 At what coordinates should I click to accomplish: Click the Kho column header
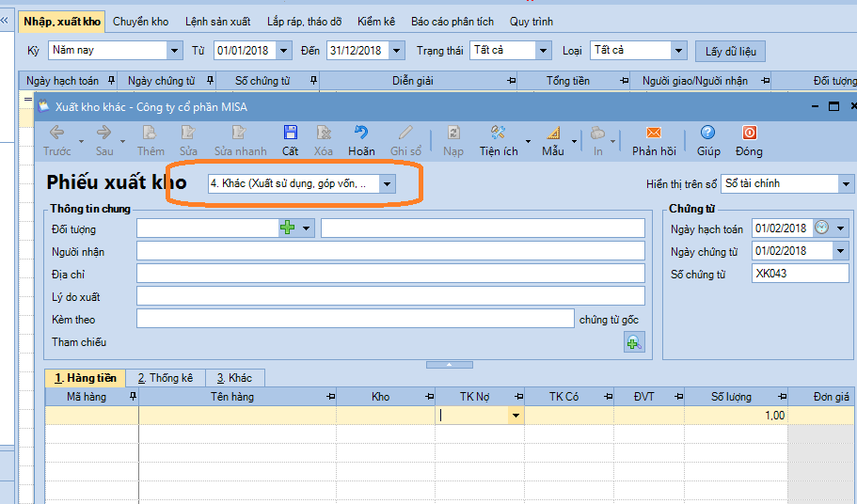click(x=386, y=397)
